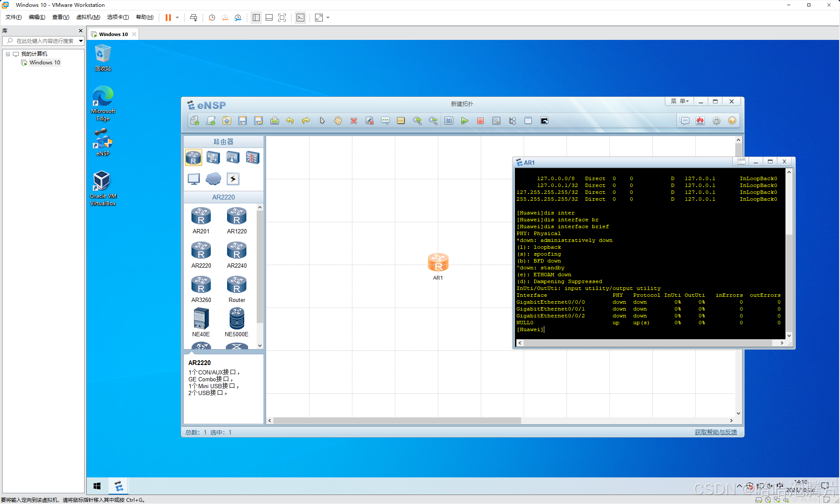Redo action in eNSP toolbar
The image size is (840, 504).
point(306,121)
